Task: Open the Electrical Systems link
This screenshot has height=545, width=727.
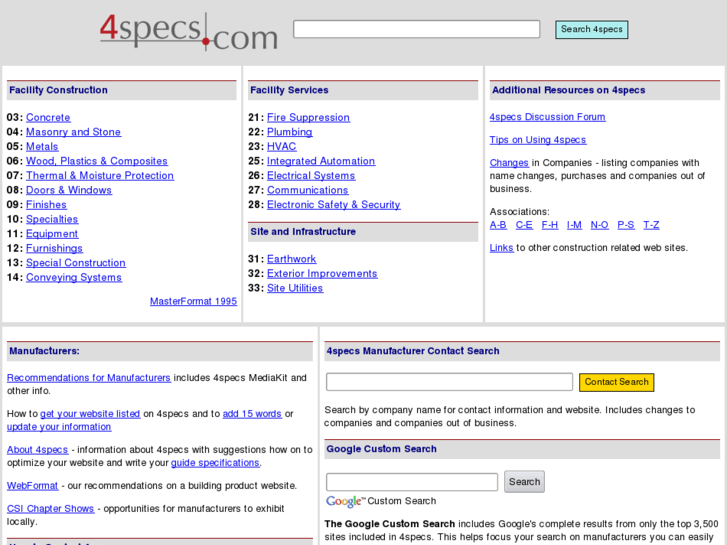Action: point(311,175)
